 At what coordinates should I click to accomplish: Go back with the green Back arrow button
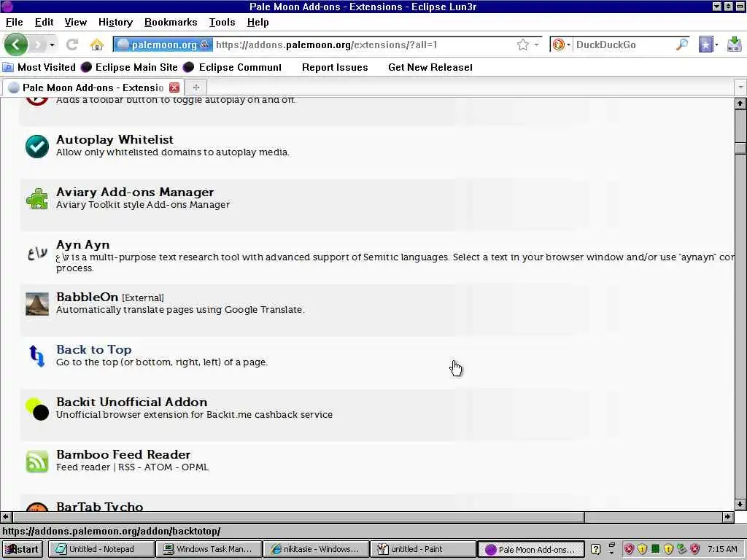pos(16,44)
